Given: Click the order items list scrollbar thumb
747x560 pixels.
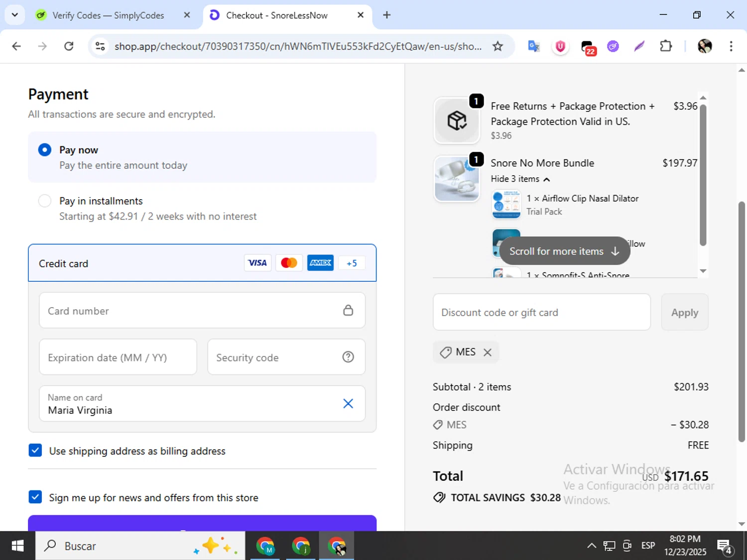Looking at the screenshot, I should pos(703,175).
